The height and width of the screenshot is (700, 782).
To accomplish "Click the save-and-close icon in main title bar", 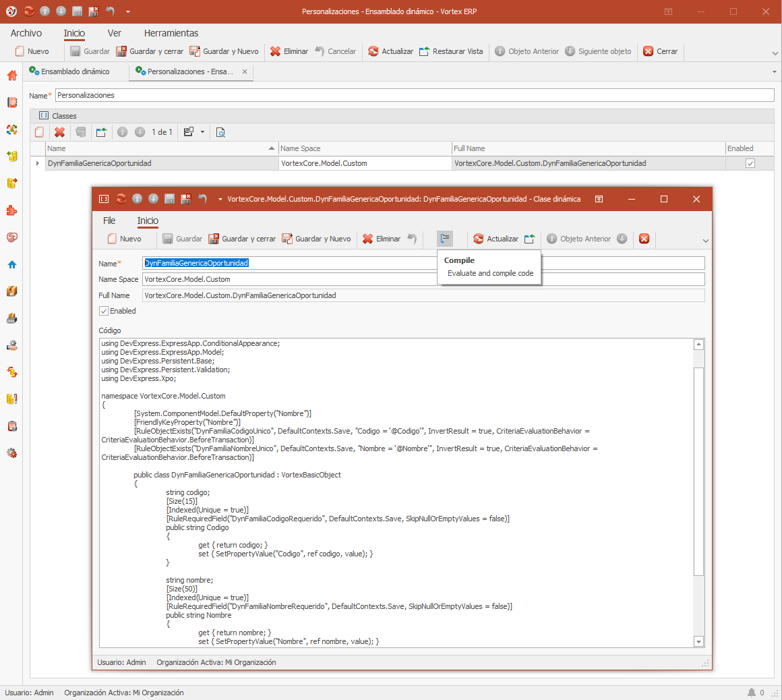I will coord(93,11).
